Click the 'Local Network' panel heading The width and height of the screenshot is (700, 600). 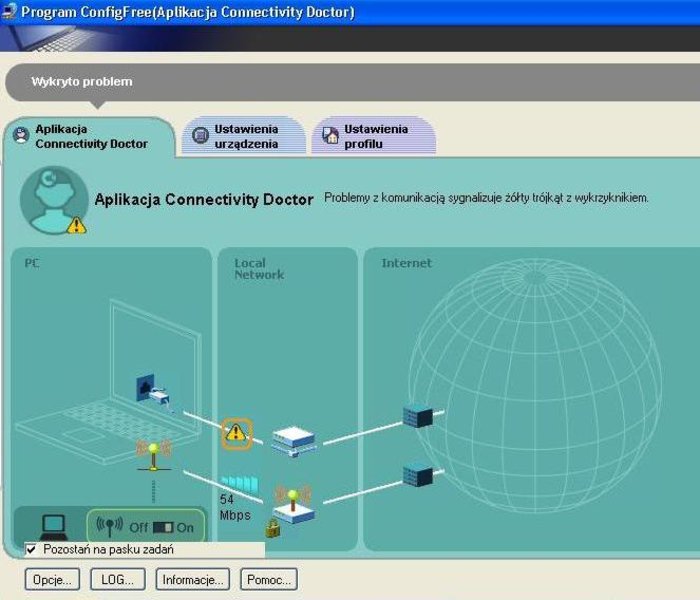(259, 269)
